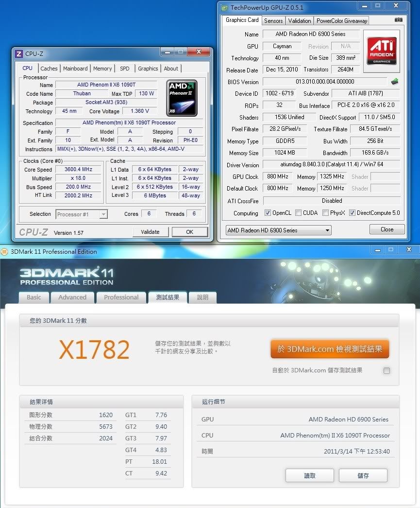This screenshot has width=420, height=508.
Task: Switch to the Basic tab in 3DMark 11
Action: pyautogui.click(x=34, y=298)
